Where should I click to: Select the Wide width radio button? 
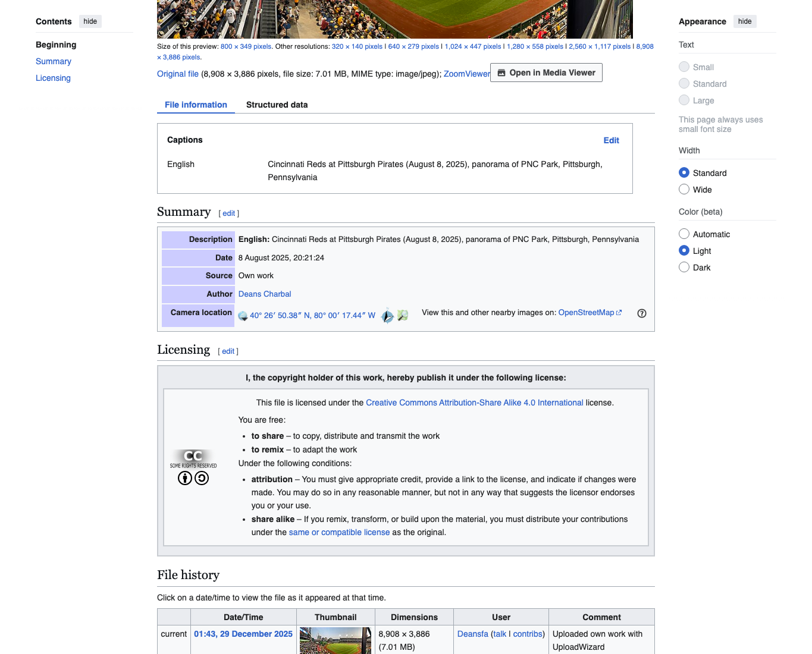(684, 189)
